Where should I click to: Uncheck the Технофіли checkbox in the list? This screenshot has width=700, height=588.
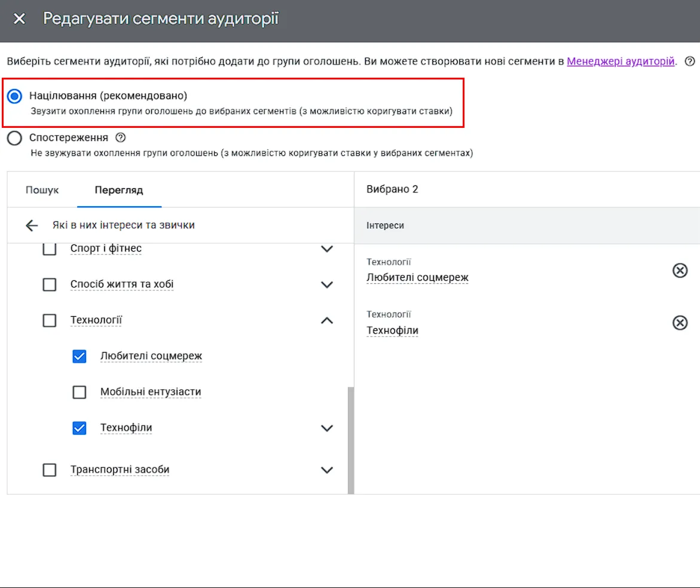tap(80, 428)
